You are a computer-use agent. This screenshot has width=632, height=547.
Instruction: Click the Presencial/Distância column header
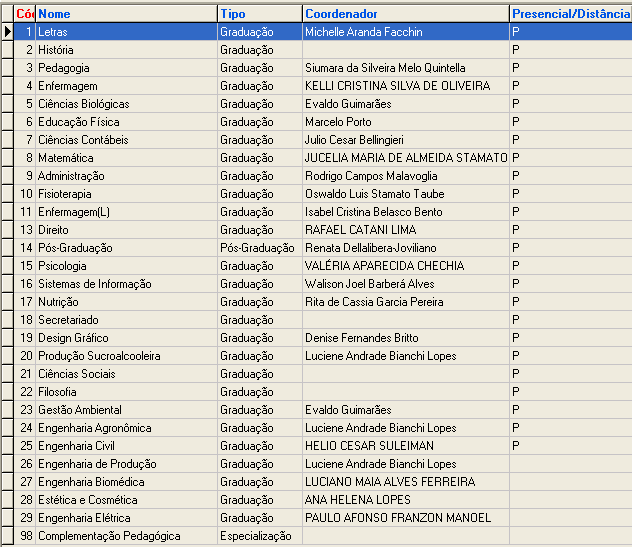point(570,14)
